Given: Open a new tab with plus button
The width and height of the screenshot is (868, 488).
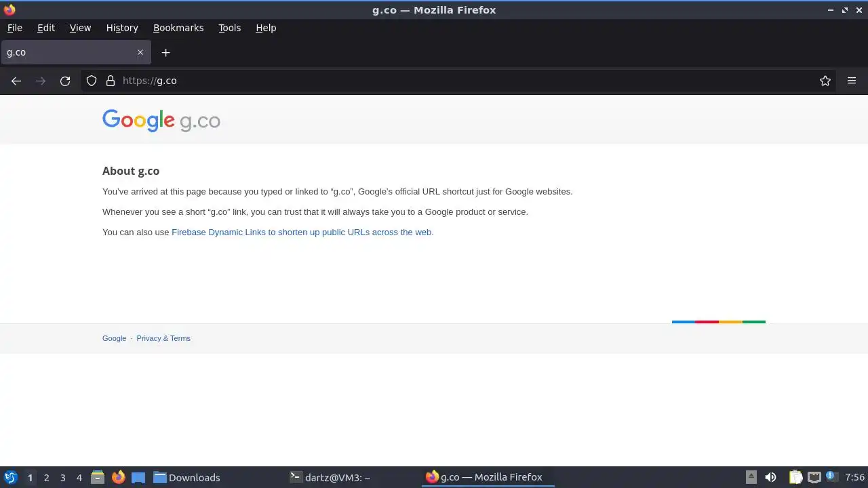Looking at the screenshot, I should click(165, 52).
